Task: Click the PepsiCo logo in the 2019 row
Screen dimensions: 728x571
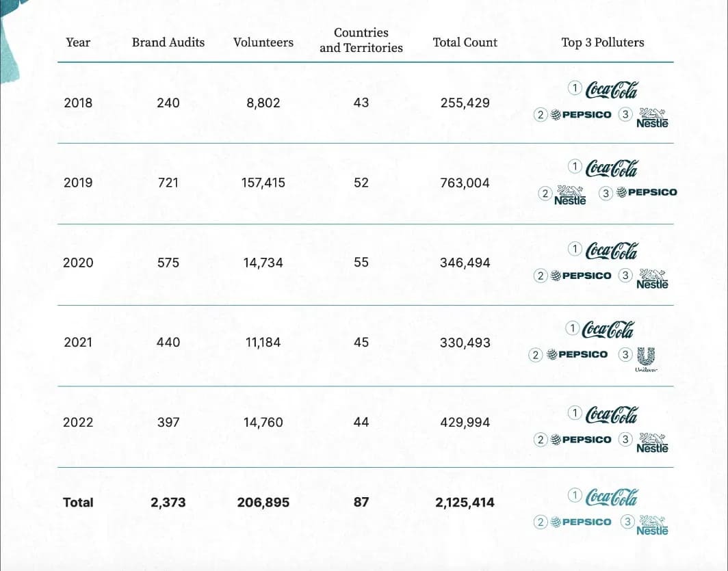Action: click(647, 193)
